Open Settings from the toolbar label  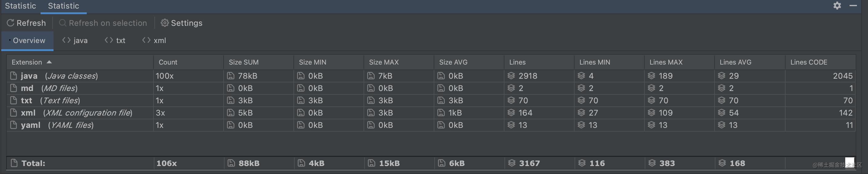(x=186, y=23)
